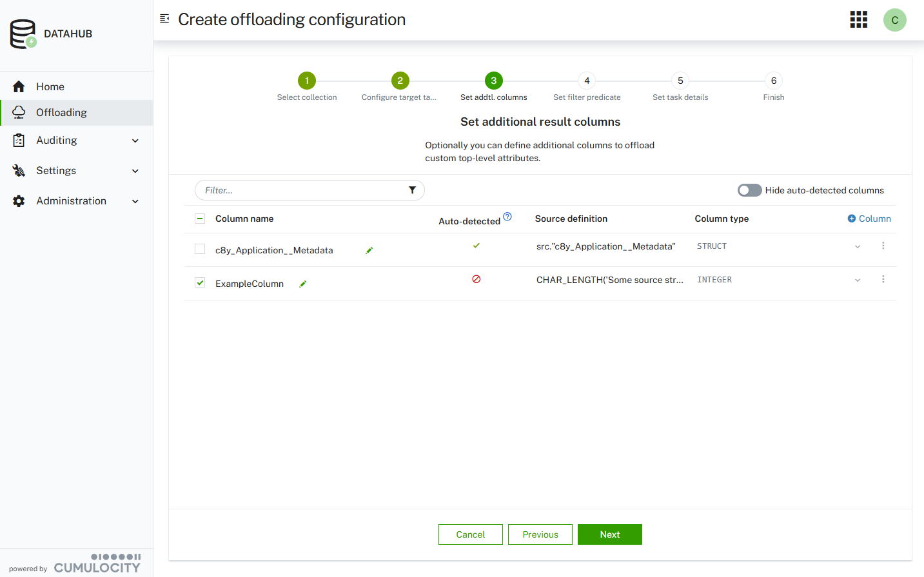
Task: Toggle the select-all checkbox in header
Action: [200, 219]
